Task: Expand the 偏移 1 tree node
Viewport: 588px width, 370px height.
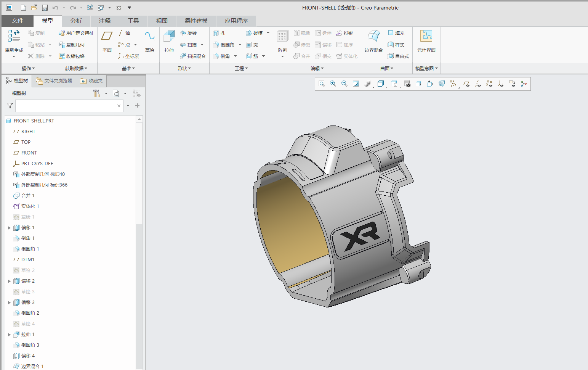Action: coord(9,227)
